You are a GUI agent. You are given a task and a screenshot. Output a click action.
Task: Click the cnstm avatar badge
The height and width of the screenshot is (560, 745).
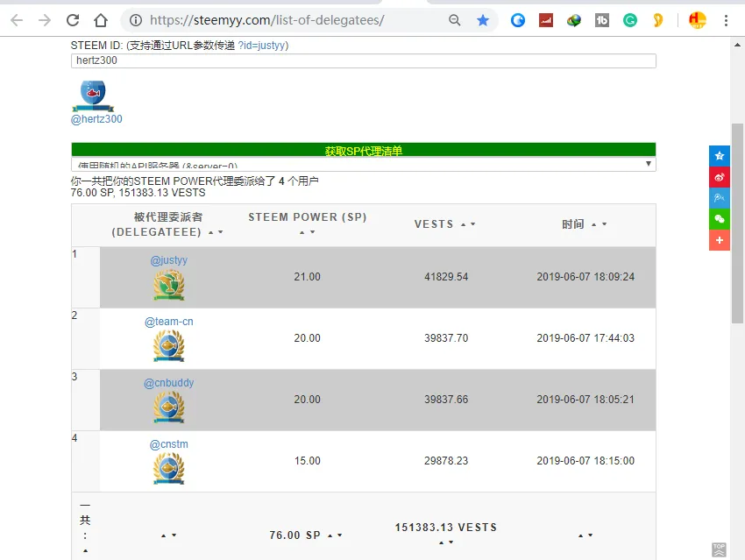pyautogui.click(x=168, y=468)
